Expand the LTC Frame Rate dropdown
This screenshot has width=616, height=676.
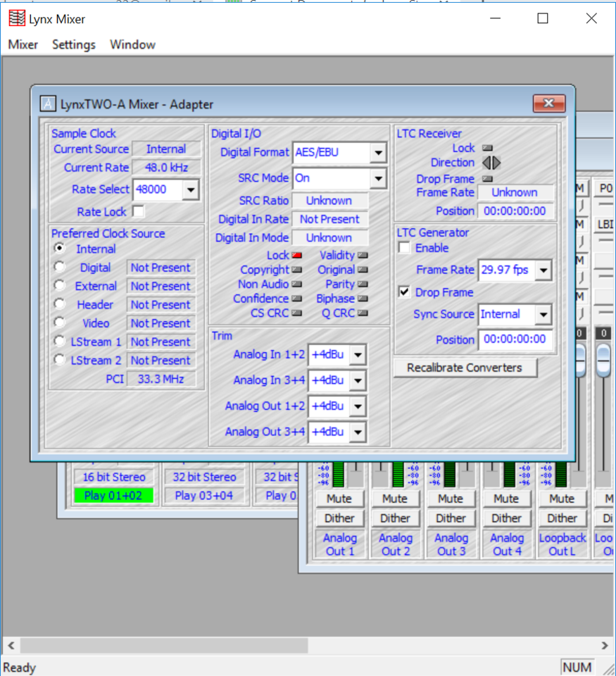pos(543,270)
